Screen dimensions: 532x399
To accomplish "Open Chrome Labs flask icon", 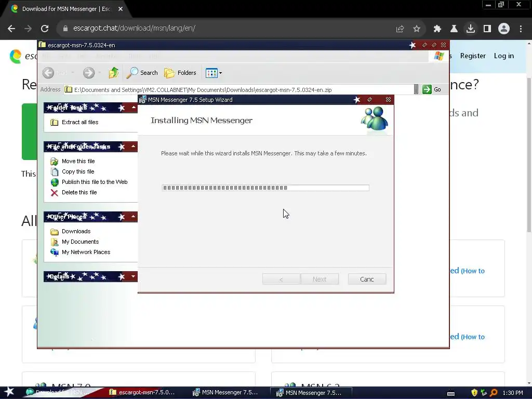I will pyautogui.click(x=454, y=29).
